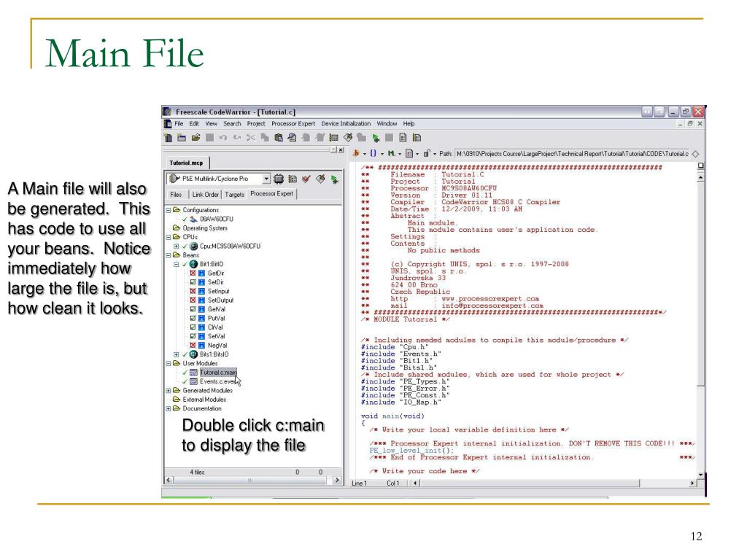Click the Undo arrow toolbar icon

(x=223, y=138)
